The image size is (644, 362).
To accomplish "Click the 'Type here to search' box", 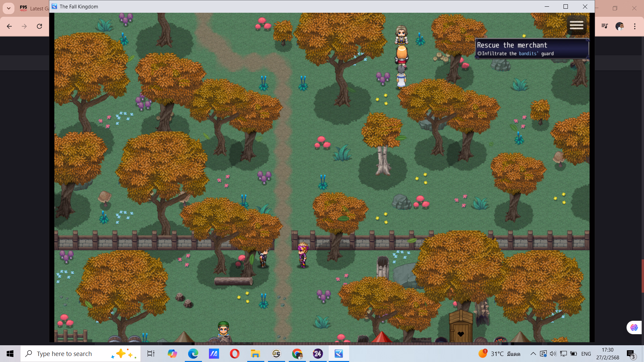I will pos(80,354).
